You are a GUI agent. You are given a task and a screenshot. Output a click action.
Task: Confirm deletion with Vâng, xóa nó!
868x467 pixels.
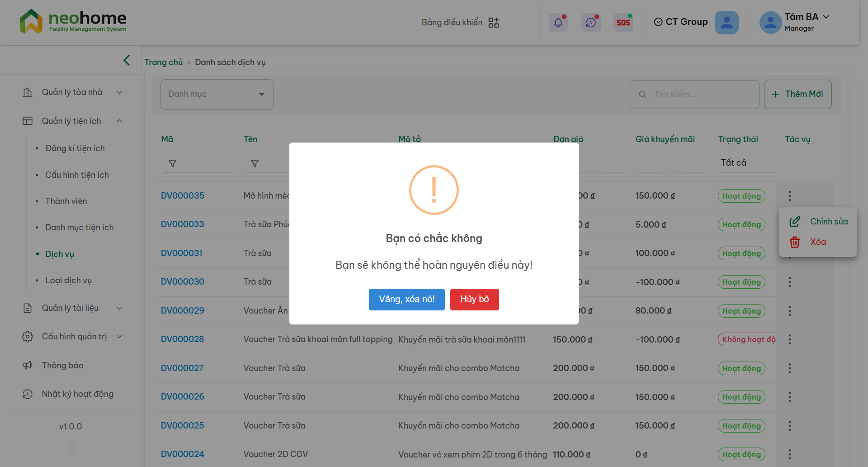coord(406,300)
